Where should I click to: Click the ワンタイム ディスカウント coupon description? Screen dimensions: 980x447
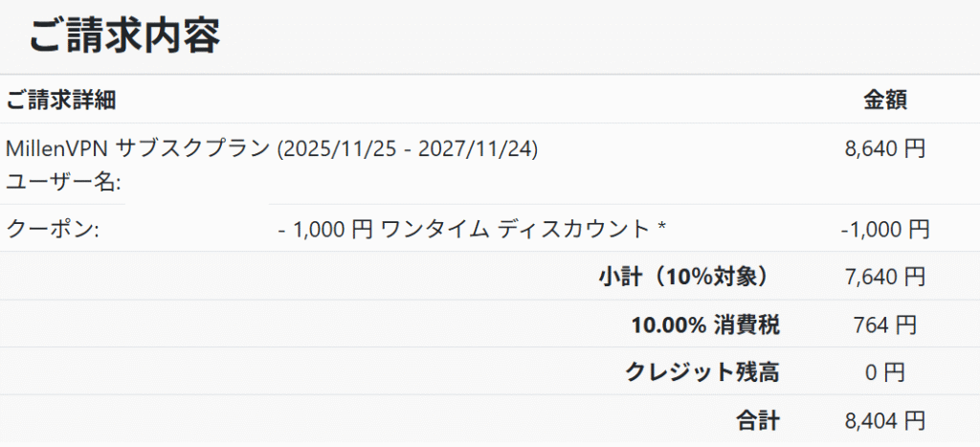pos(515,230)
